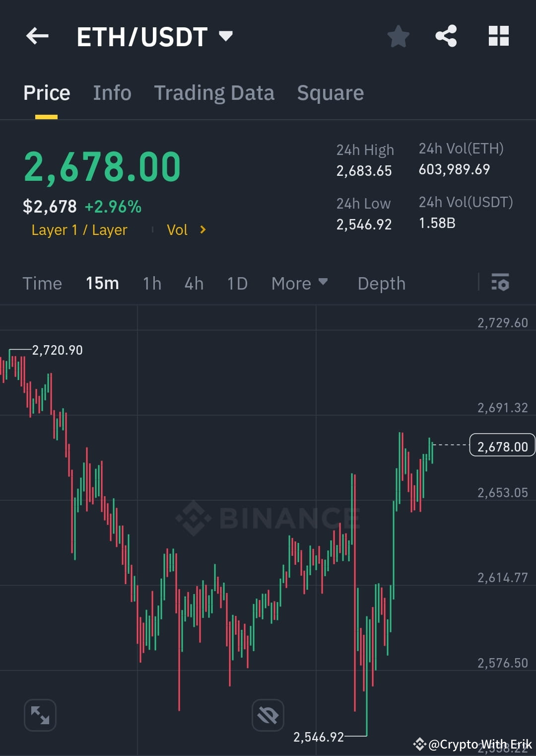
Task: Tap the fullscreen chart icon bottom left
Action: pyautogui.click(x=40, y=714)
